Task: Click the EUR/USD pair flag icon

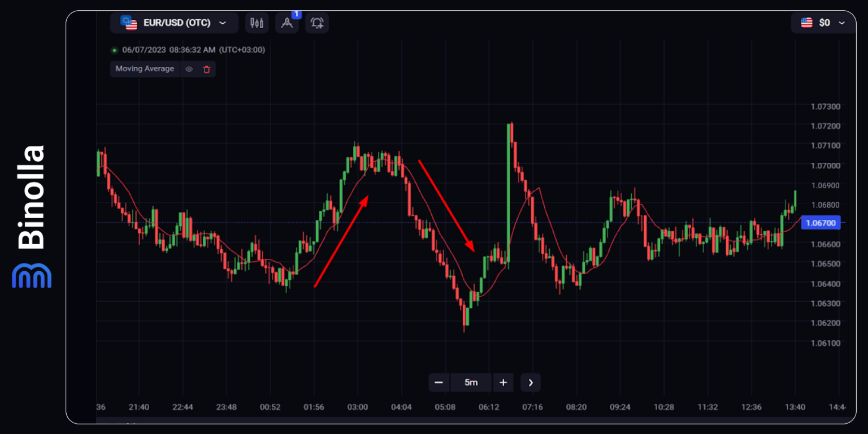Action: [x=129, y=23]
